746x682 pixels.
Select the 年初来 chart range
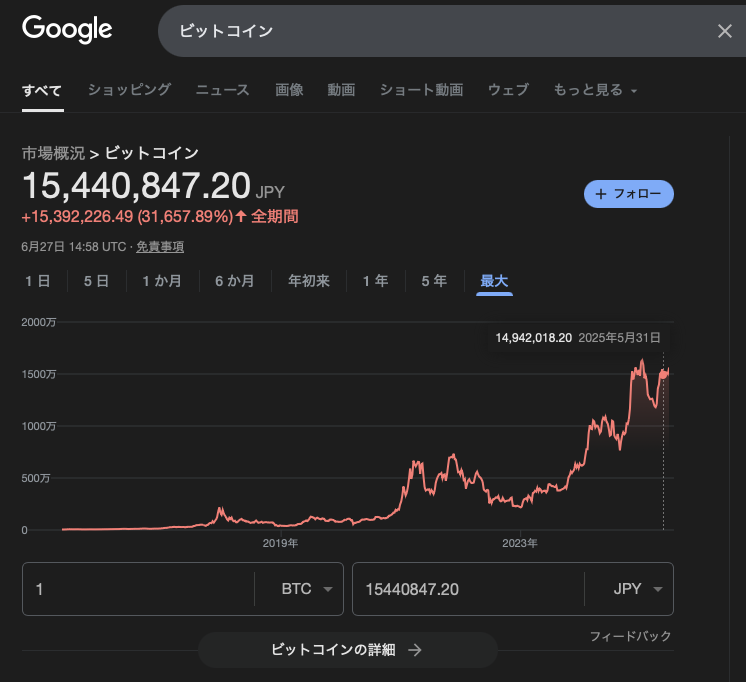[309, 281]
